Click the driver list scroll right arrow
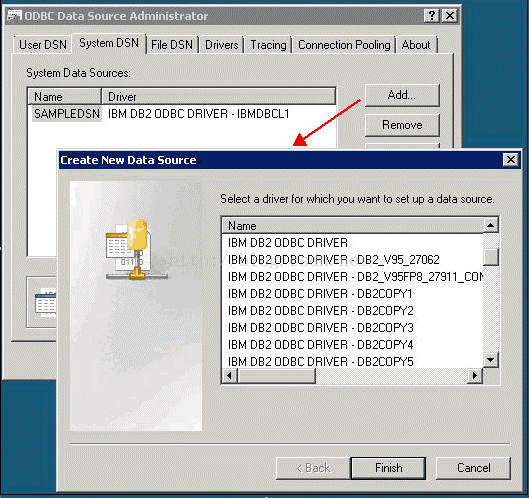The image size is (529, 498). point(475,376)
